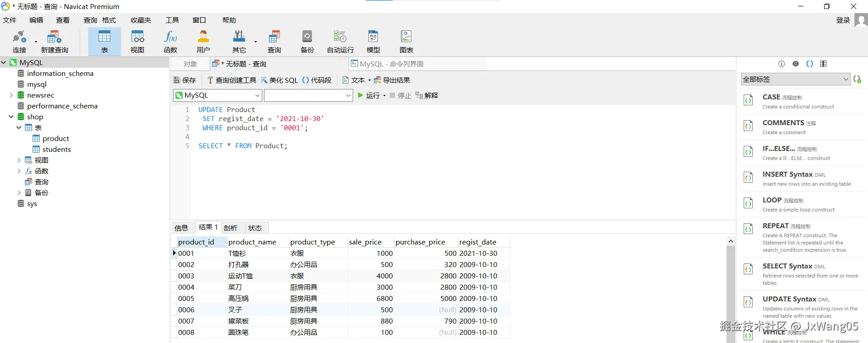
Task: Open the 查询创建工具 query builder
Action: (x=231, y=80)
